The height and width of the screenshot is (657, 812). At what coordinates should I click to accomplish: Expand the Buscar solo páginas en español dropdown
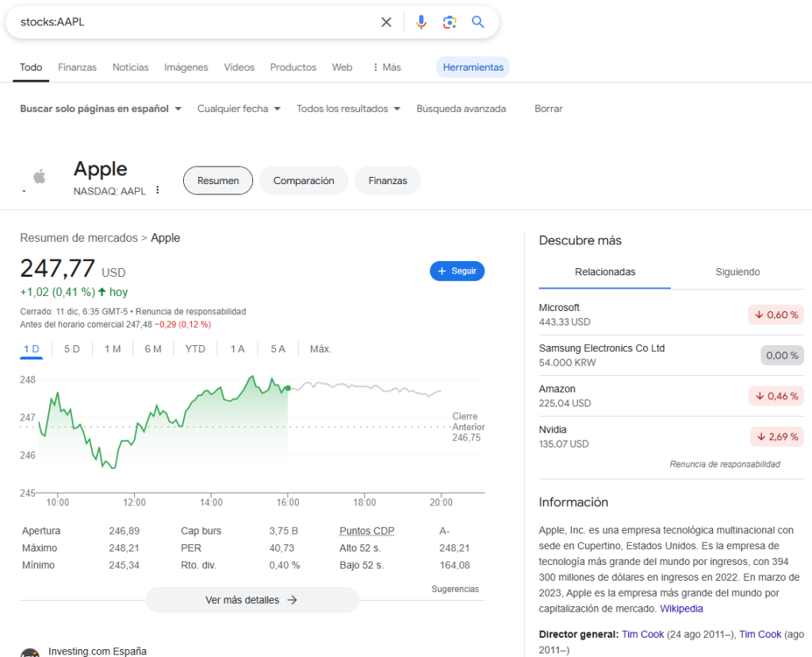(x=101, y=109)
